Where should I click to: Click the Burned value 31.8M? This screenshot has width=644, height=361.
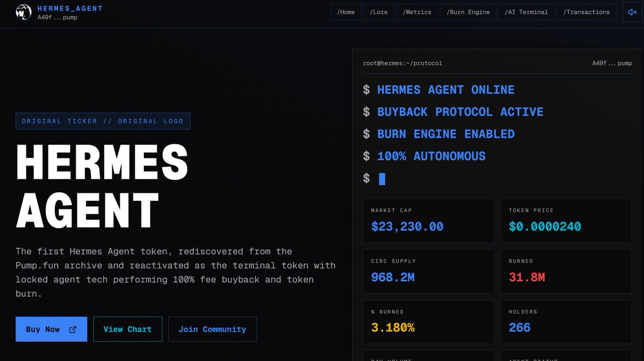point(527,277)
